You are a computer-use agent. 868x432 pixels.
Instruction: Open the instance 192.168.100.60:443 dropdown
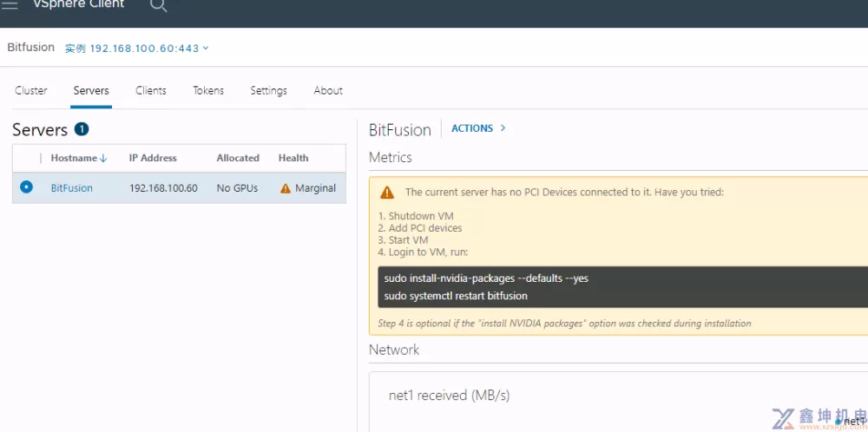click(137, 48)
